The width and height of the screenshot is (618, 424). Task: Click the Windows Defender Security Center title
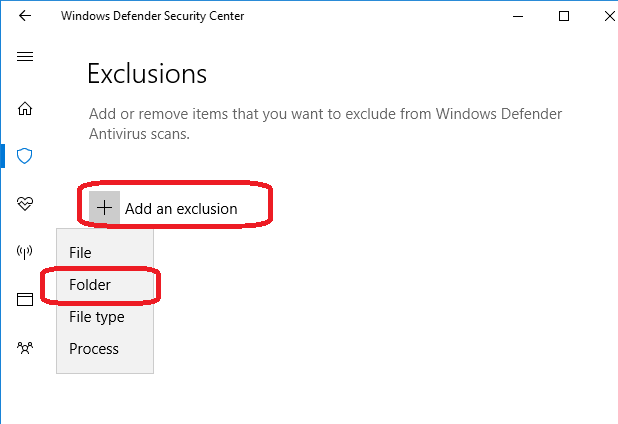153,16
